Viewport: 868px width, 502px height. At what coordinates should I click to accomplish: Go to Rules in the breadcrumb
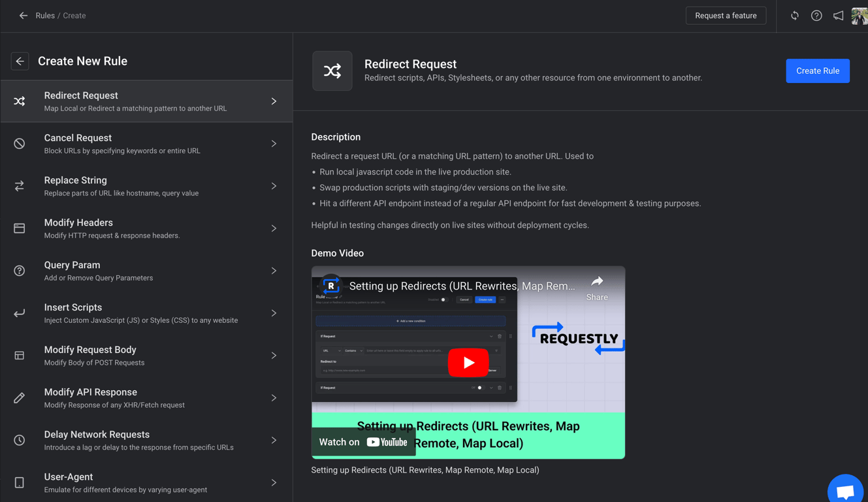click(x=45, y=16)
